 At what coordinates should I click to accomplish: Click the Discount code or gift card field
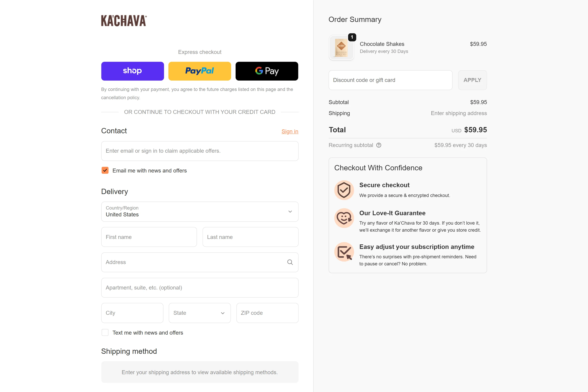390,80
